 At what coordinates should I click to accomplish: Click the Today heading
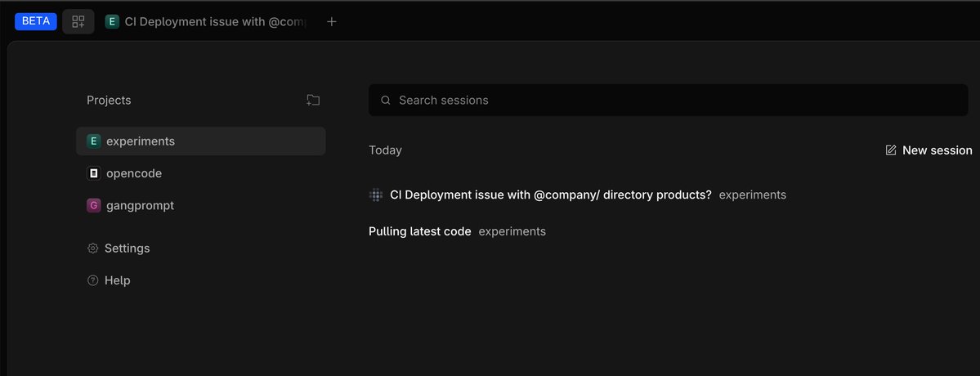click(386, 150)
